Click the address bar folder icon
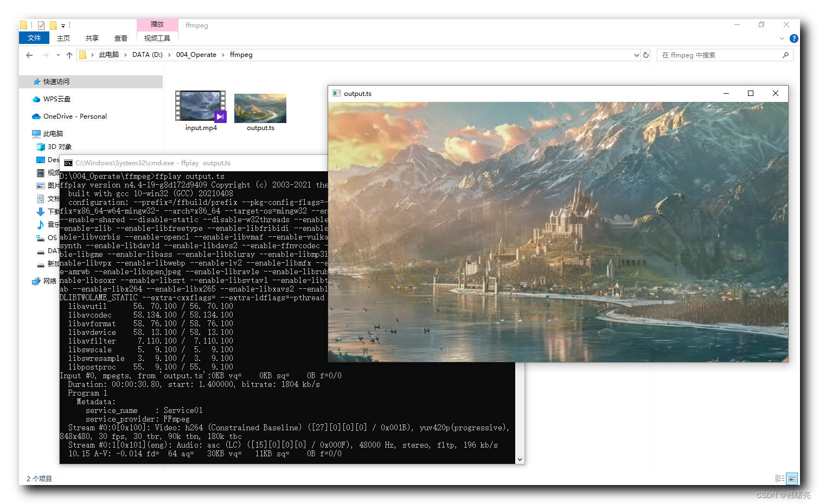Image resolution: width=819 pixels, height=504 pixels. coord(82,55)
